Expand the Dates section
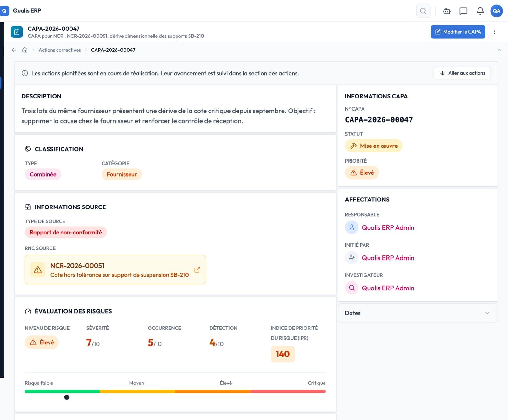The width and height of the screenshot is (508, 420). 418,313
